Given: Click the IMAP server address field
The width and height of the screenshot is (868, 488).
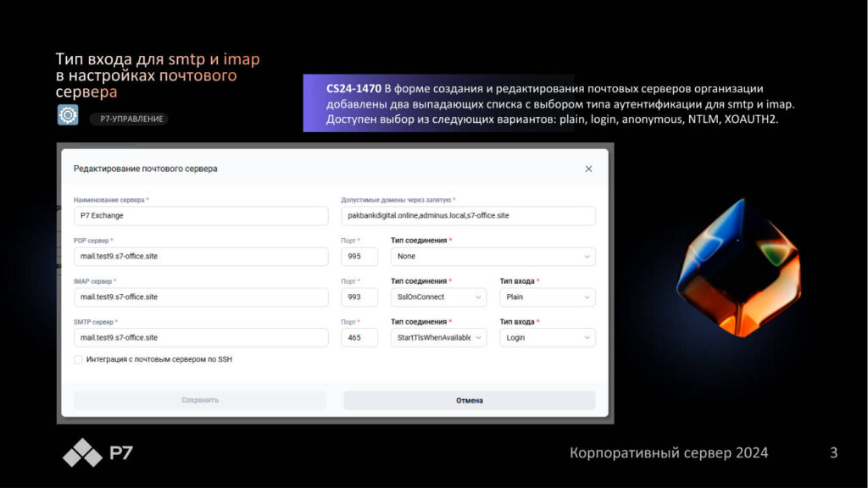Looking at the screenshot, I should tap(200, 297).
